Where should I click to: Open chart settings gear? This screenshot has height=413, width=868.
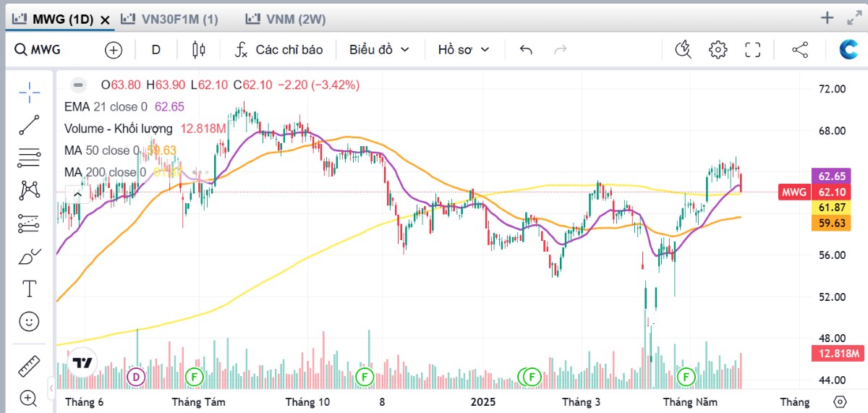718,50
